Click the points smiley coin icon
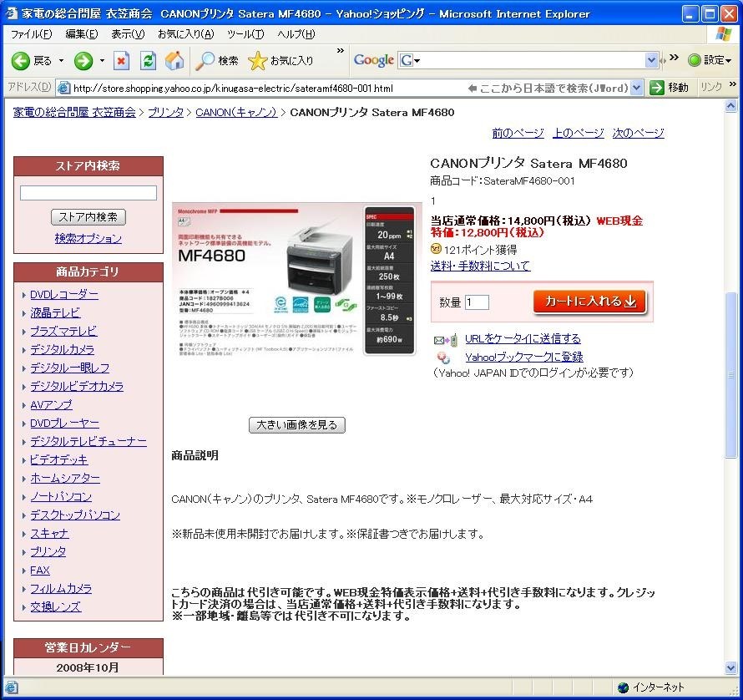 pos(436,249)
